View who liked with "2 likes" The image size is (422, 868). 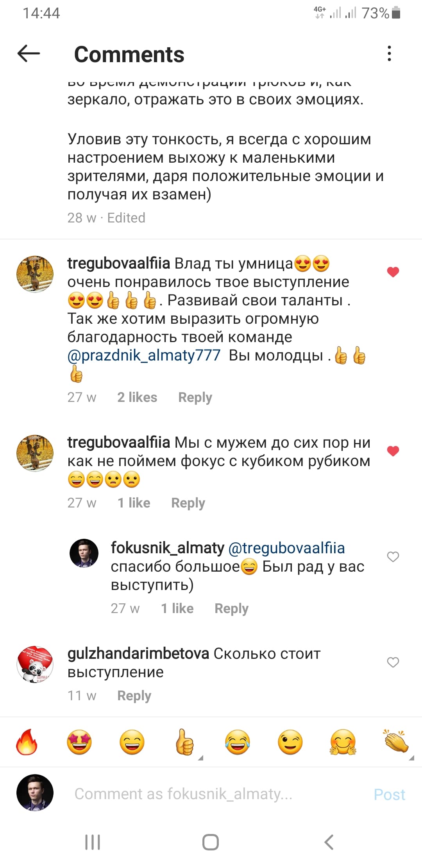[137, 397]
